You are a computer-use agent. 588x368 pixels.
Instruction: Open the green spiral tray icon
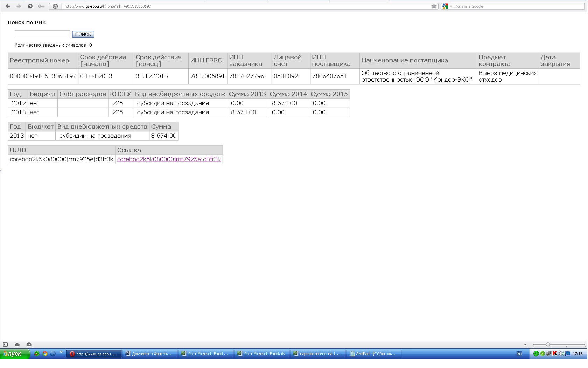click(536, 354)
